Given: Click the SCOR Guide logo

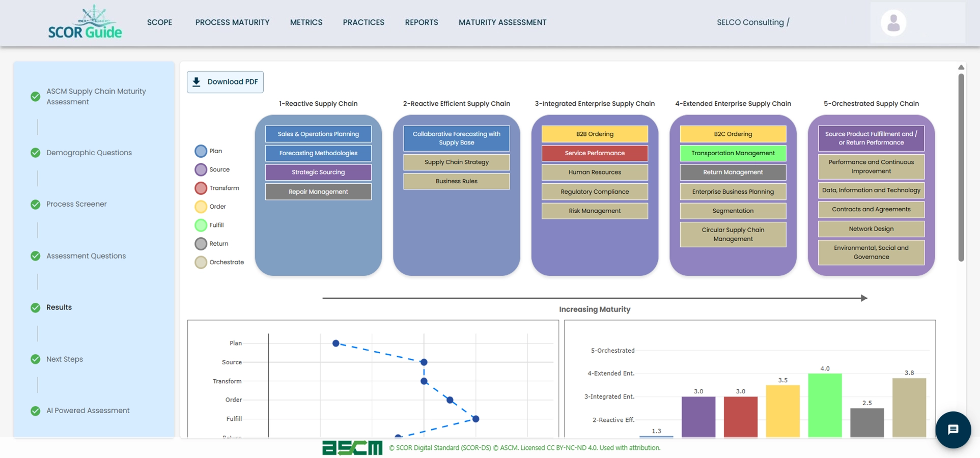Looking at the screenshot, I should click(84, 22).
